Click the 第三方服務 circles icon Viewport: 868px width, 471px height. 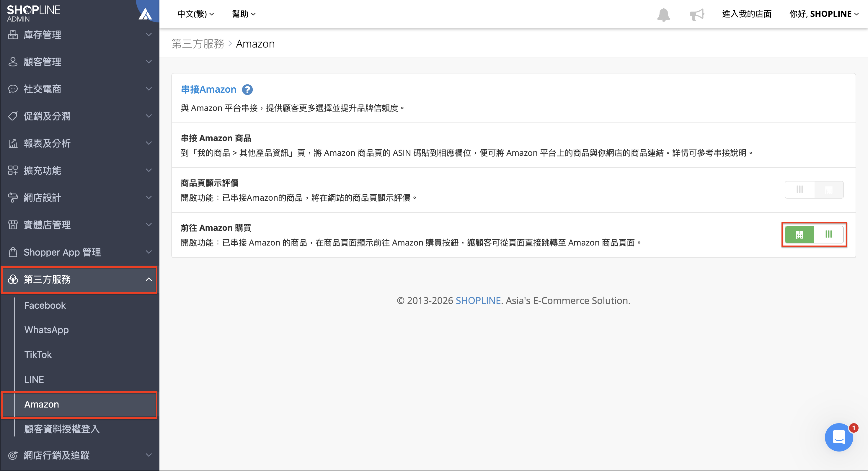pyautogui.click(x=13, y=279)
